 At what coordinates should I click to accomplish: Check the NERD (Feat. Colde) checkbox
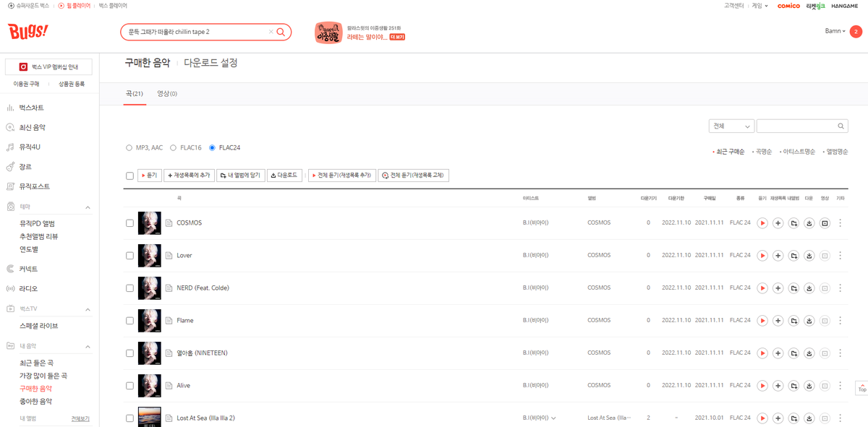[x=129, y=288]
